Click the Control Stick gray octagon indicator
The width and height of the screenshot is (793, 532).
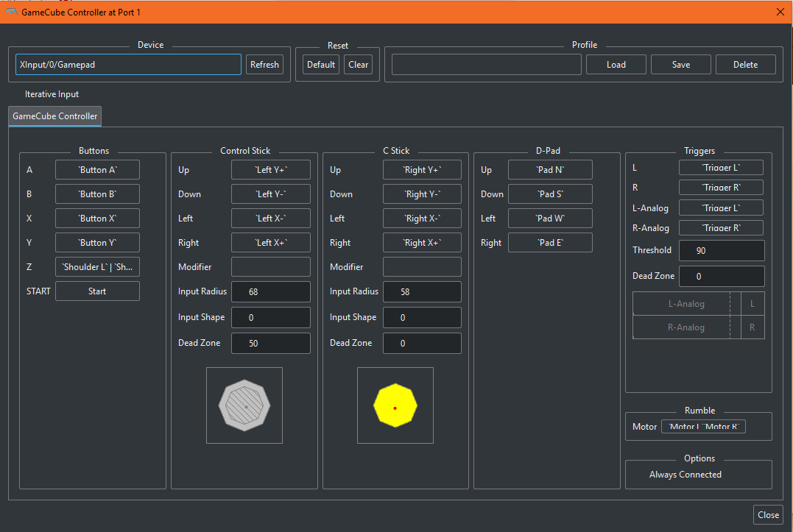(244, 405)
